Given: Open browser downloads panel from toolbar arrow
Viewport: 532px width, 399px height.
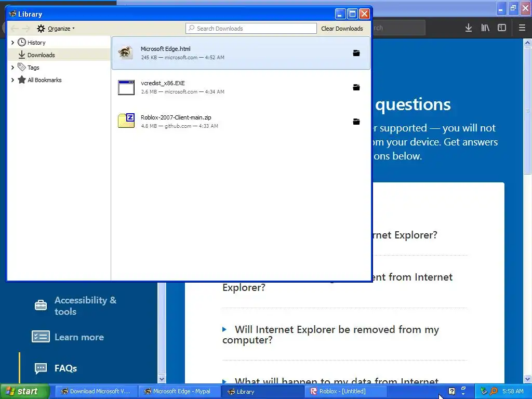Looking at the screenshot, I should coord(469,28).
